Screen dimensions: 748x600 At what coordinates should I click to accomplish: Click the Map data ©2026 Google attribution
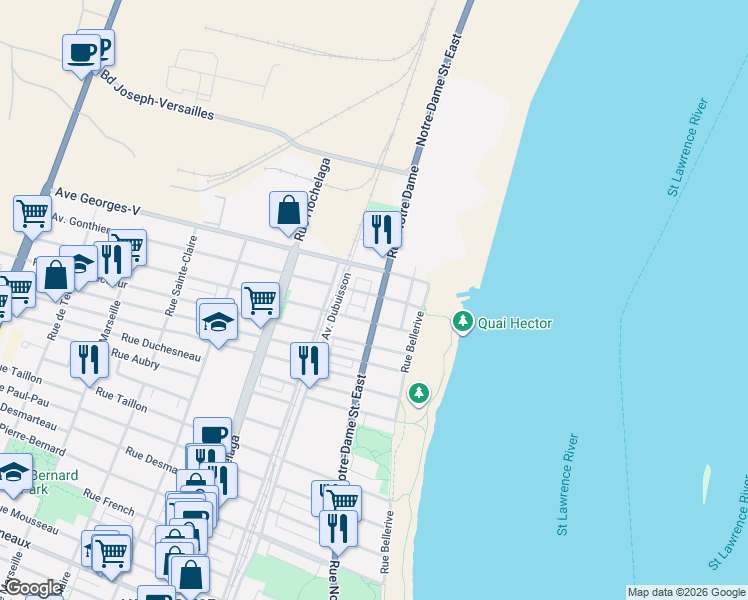click(686, 593)
